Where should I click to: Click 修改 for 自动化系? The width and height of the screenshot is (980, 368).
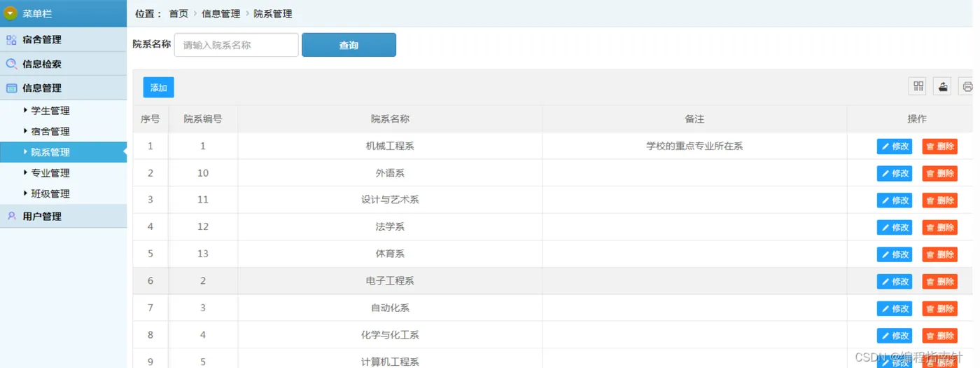(x=895, y=308)
